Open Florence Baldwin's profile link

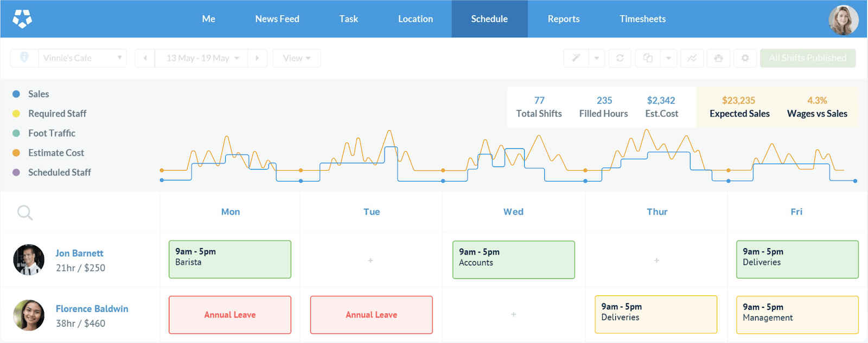pyautogui.click(x=92, y=309)
